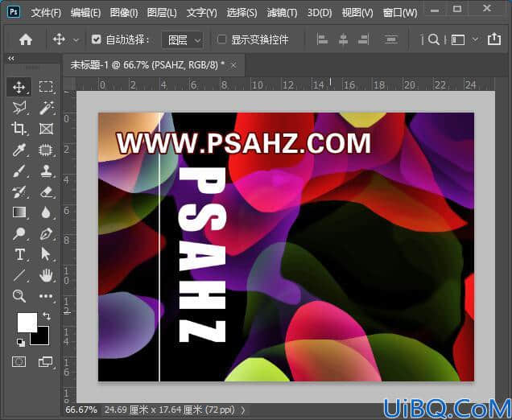Image resolution: width=512 pixels, height=420 pixels.
Task: Select the Move tool in the toolbox
Action: pyautogui.click(x=19, y=87)
